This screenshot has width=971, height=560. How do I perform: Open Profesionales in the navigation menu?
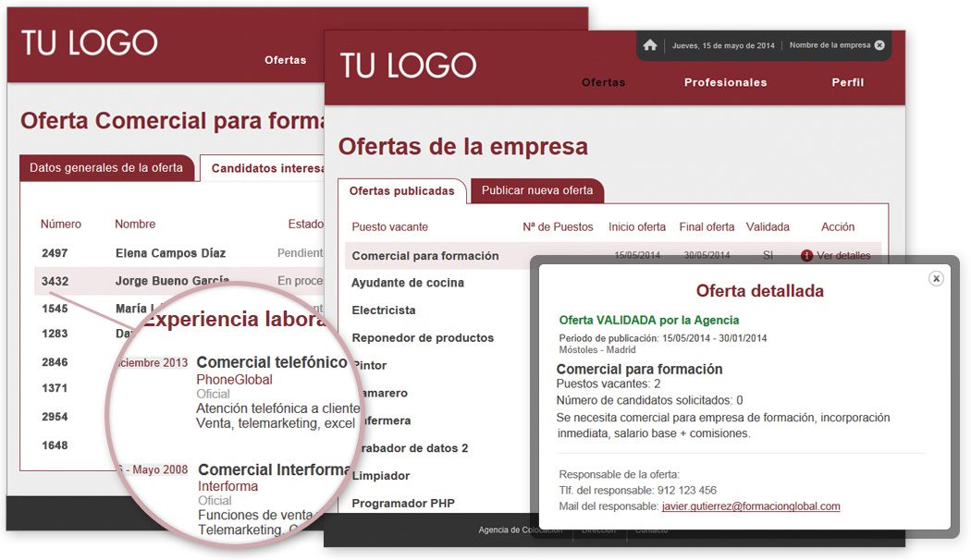725,82
